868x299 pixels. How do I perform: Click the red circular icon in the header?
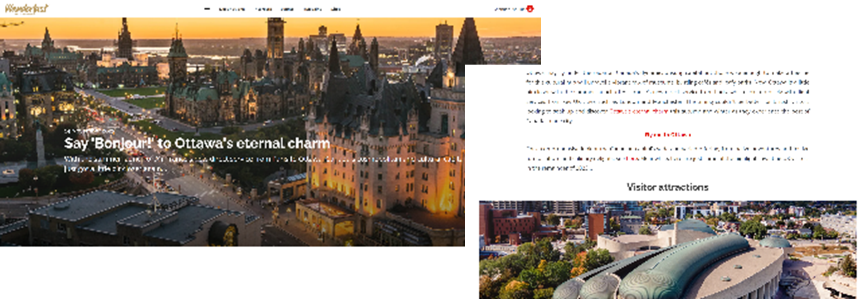(530, 9)
